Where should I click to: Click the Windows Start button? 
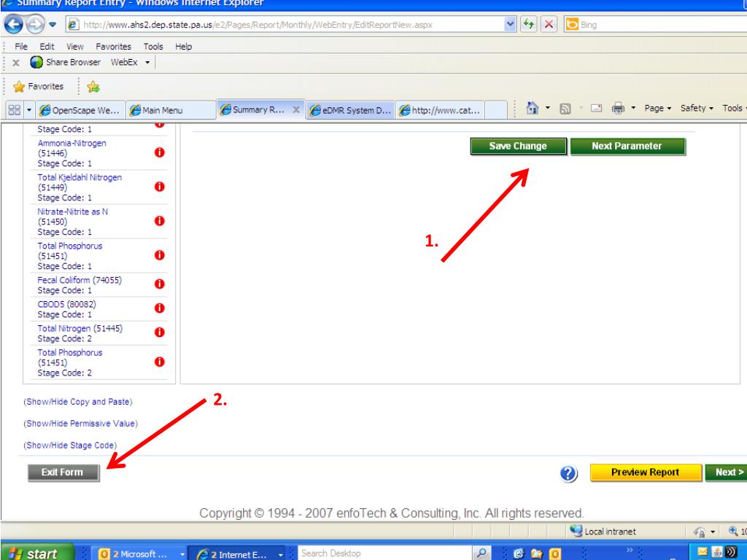point(37,553)
